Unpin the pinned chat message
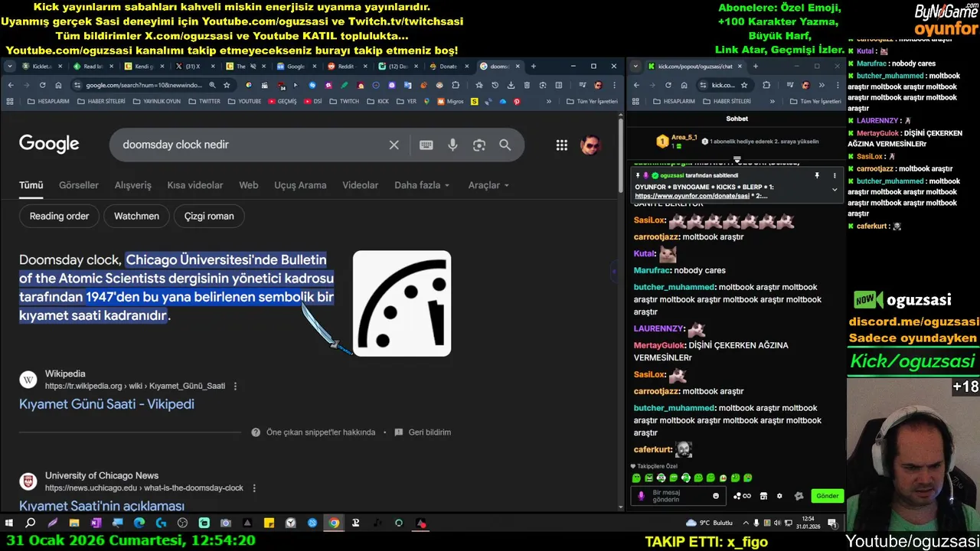Screen dimensions: 980x551 point(817,175)
